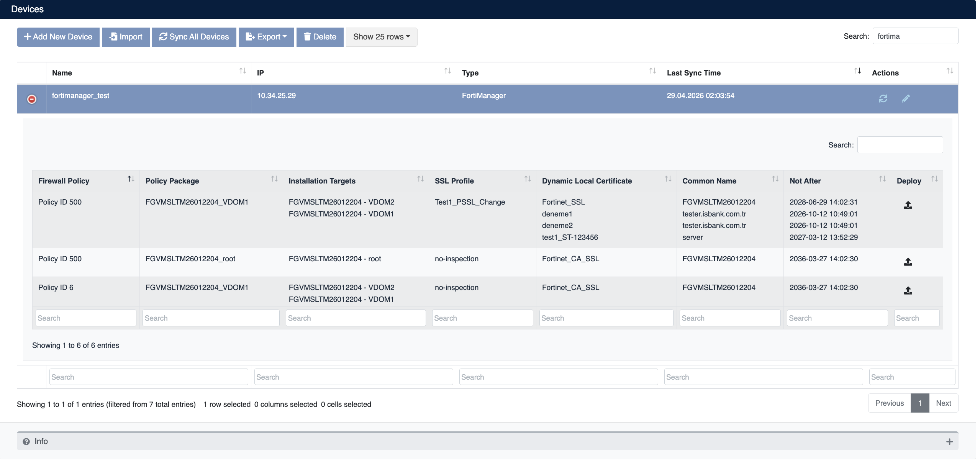
Task: Sort by Common Name column
Action: (775, 179)
